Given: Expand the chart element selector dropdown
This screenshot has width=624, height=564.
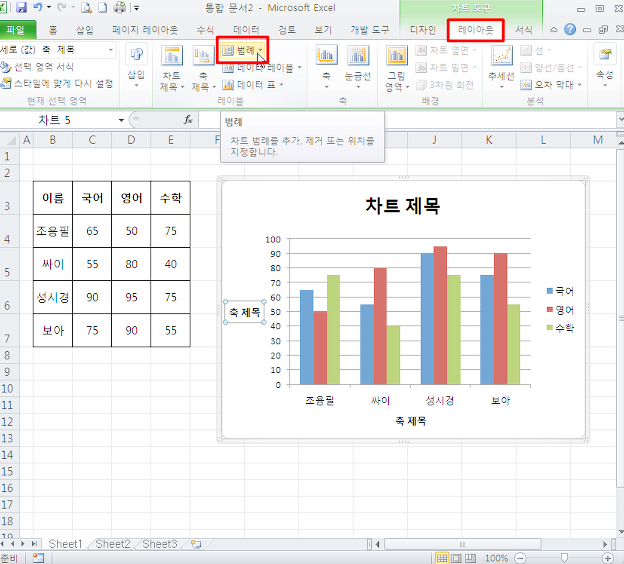Looking at the screenshot, I should [x=111, y=50].
